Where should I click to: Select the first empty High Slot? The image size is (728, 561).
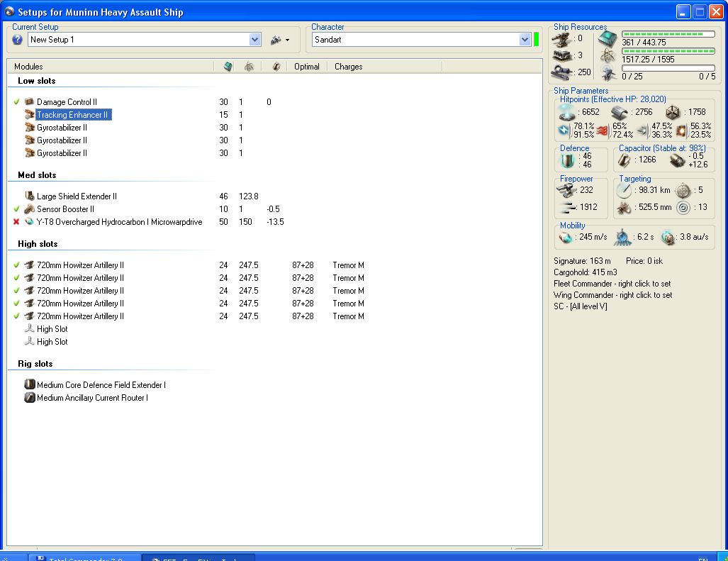click(52, 329)
